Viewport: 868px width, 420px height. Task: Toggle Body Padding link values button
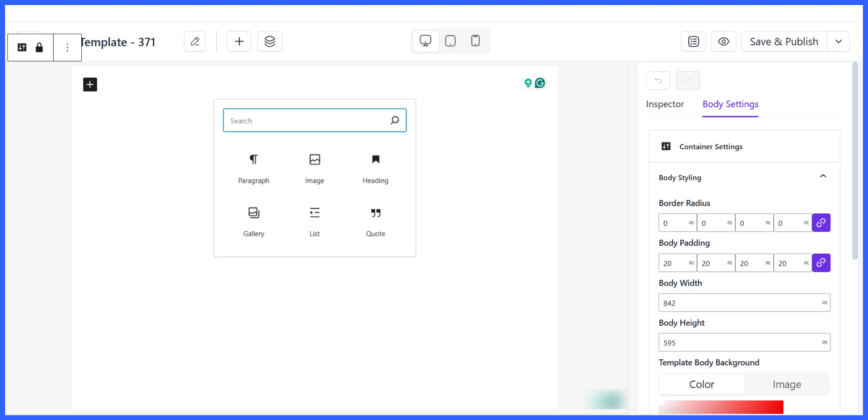coord(821,263)
